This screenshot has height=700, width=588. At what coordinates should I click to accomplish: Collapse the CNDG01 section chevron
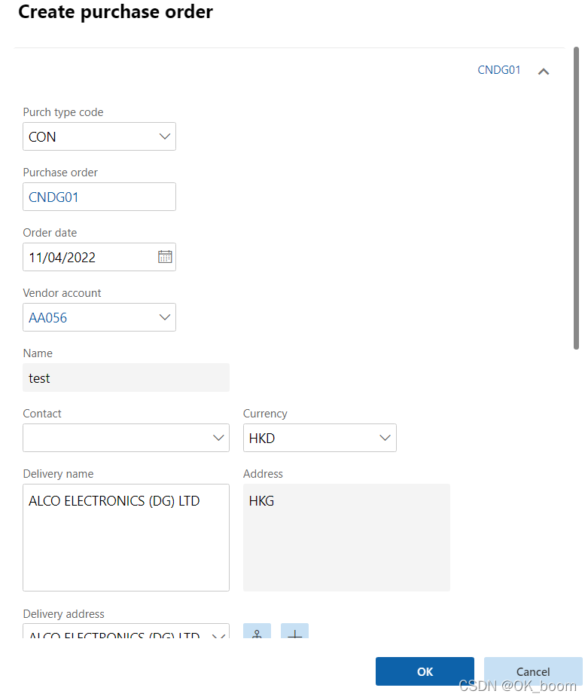pyautogui.click(x=543, y=72)
